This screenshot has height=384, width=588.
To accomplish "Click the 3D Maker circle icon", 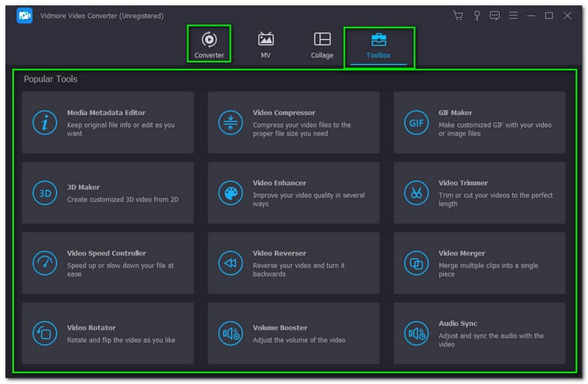I will click(x=45, y=193).
